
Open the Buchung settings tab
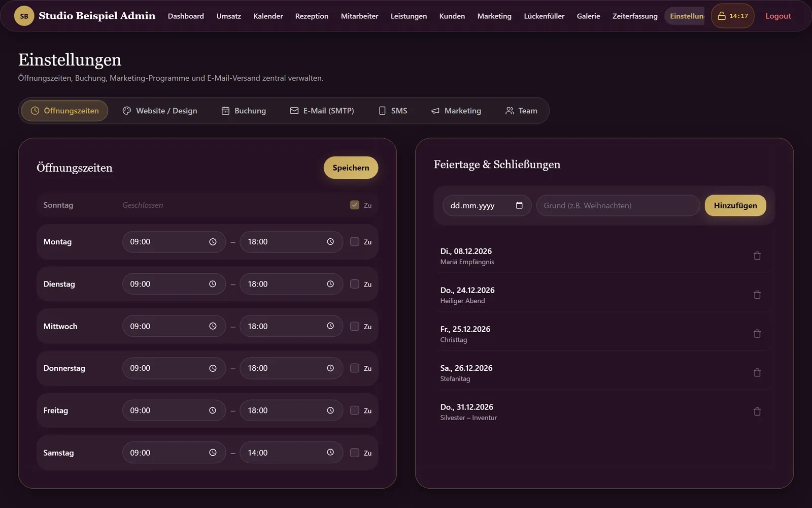point(244,111)
